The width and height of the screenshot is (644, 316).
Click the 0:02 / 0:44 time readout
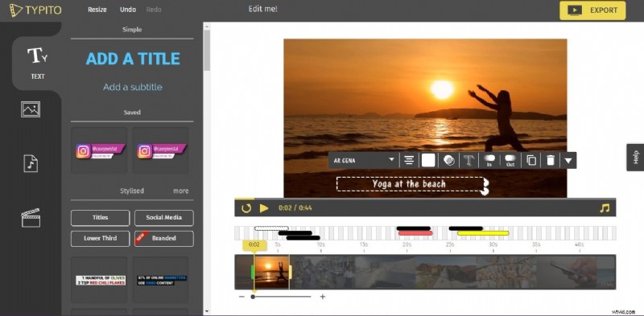click(295, 208)
